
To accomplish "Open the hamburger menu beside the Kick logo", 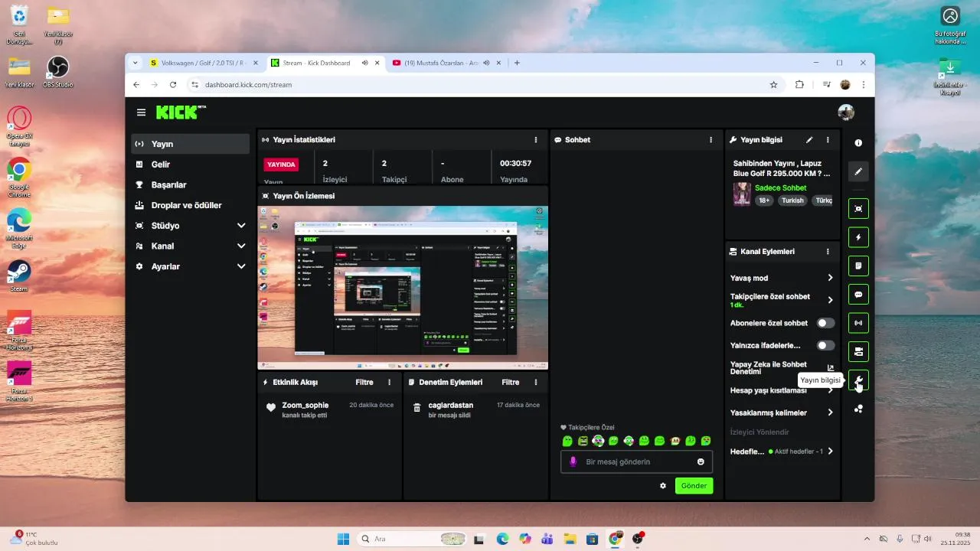I will (141, 112).
